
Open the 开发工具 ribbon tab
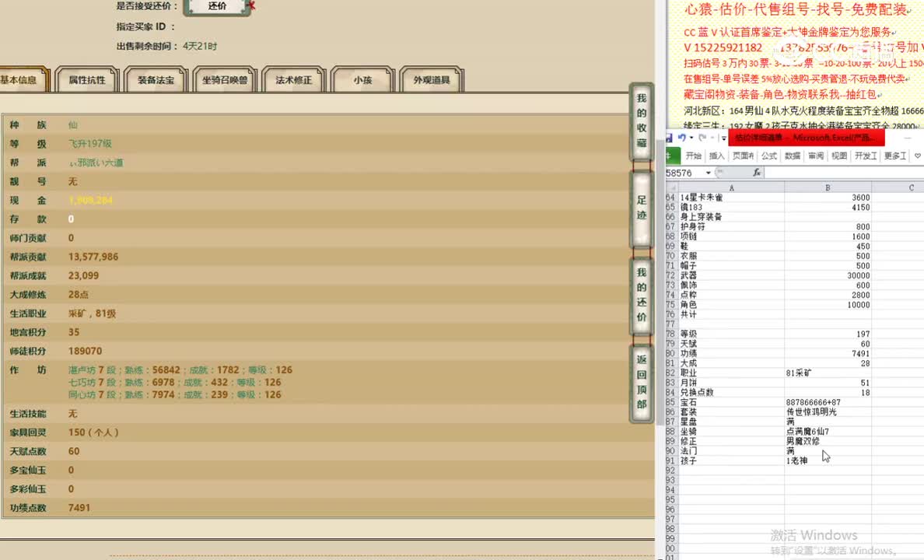(x=866, y=156)
